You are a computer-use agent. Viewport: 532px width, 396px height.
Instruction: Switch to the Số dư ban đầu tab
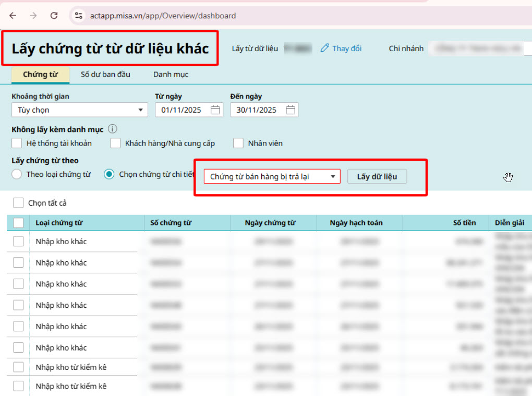(105, 75)
